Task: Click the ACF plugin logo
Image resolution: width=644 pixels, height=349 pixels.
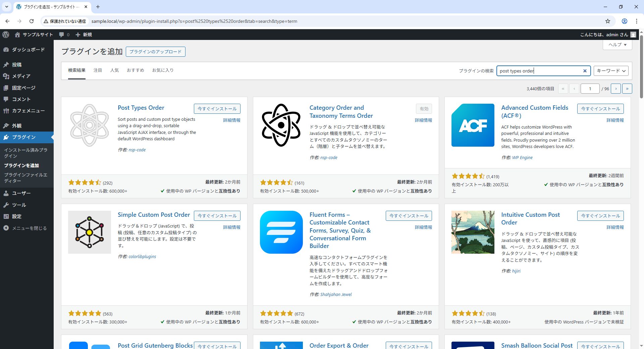Action: coord(473,125)
